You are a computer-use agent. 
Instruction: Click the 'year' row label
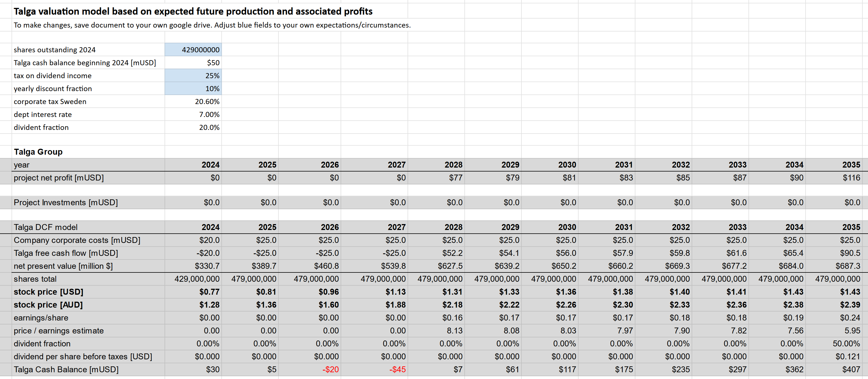point(22,165)
